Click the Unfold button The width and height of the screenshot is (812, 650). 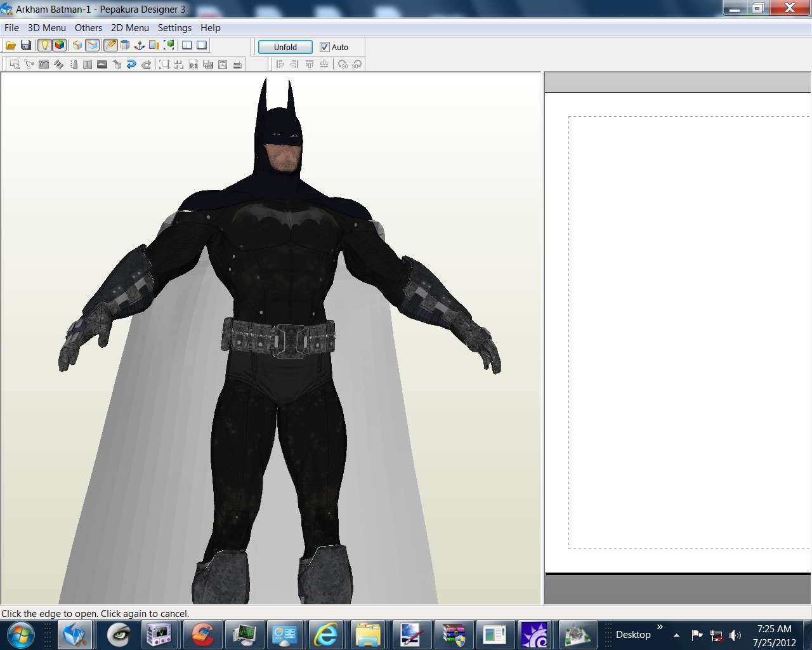pos(284,46)
